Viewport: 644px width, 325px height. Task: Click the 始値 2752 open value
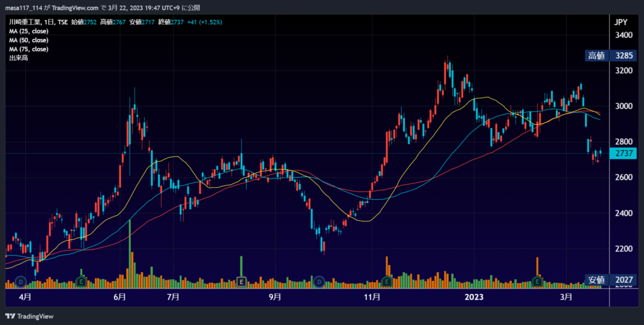[x=84, y=22]
